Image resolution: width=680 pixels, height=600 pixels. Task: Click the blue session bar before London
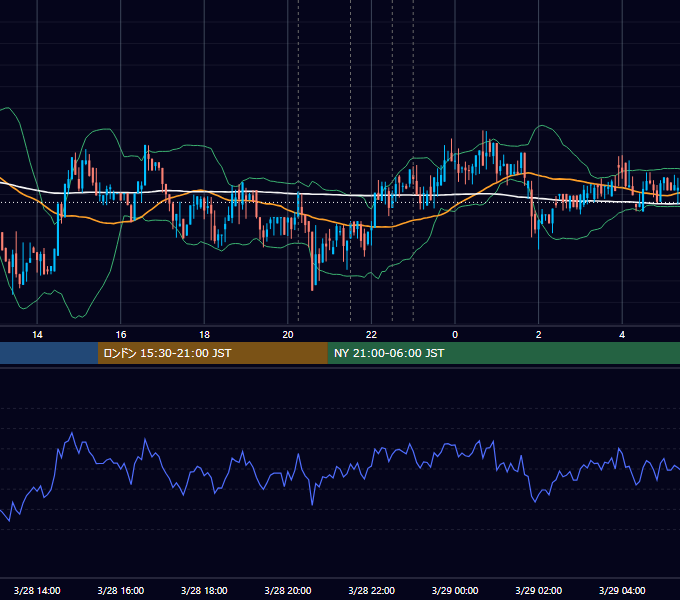tap(49, 353)
